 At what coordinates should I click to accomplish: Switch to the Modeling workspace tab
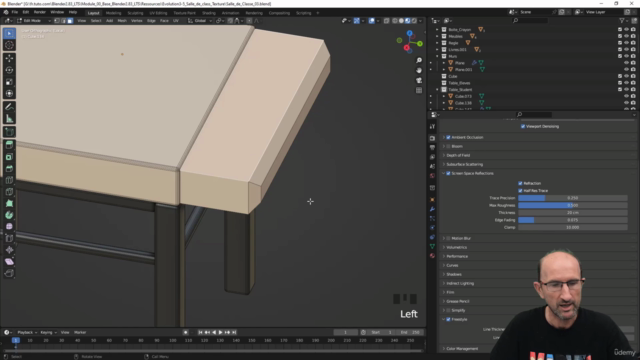click(x=113, y=13)
